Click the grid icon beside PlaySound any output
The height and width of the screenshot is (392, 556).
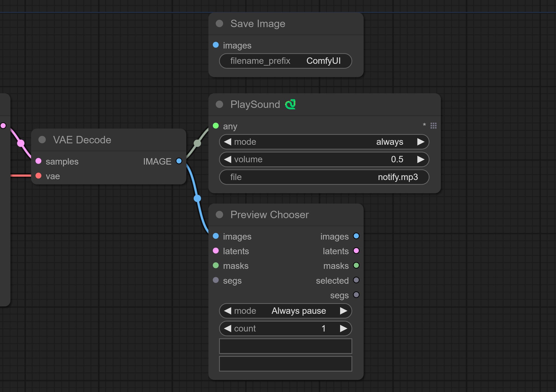[x=434, y=126]
